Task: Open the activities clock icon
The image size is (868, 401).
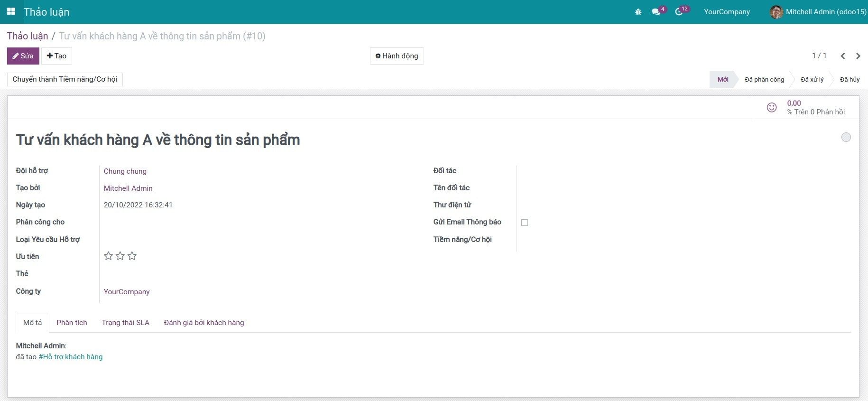Action: [679, 12]
